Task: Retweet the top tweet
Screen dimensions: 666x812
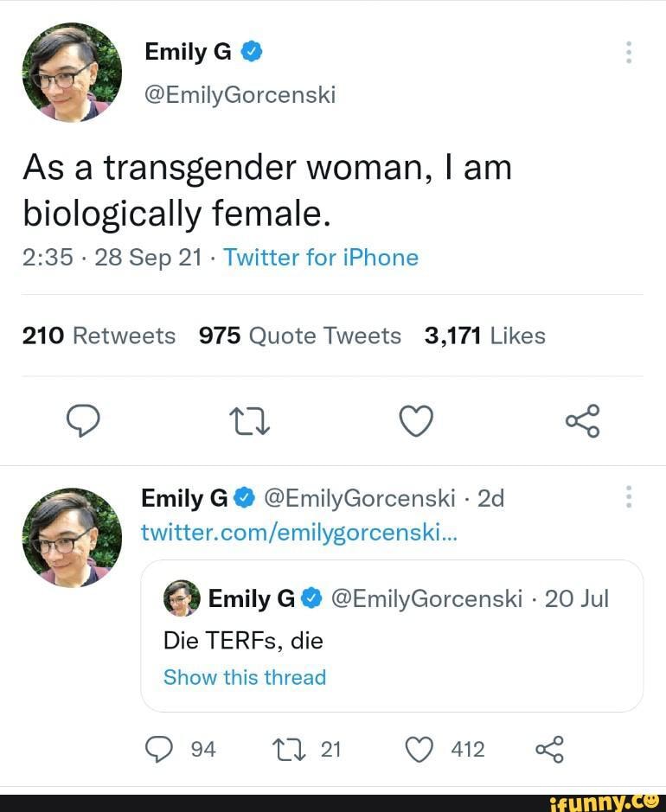Action: coord(249,421)
